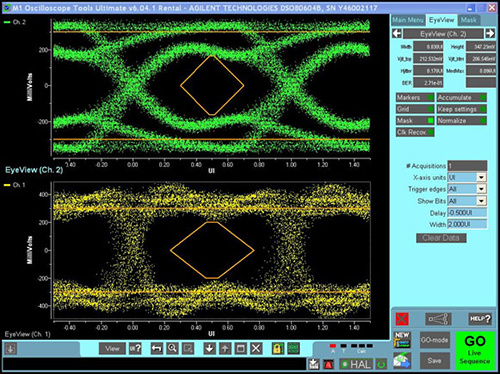Viewport: 500px width, 374px height.
Task: Activate the zoom magnifier tool
Action: [172, 349]
